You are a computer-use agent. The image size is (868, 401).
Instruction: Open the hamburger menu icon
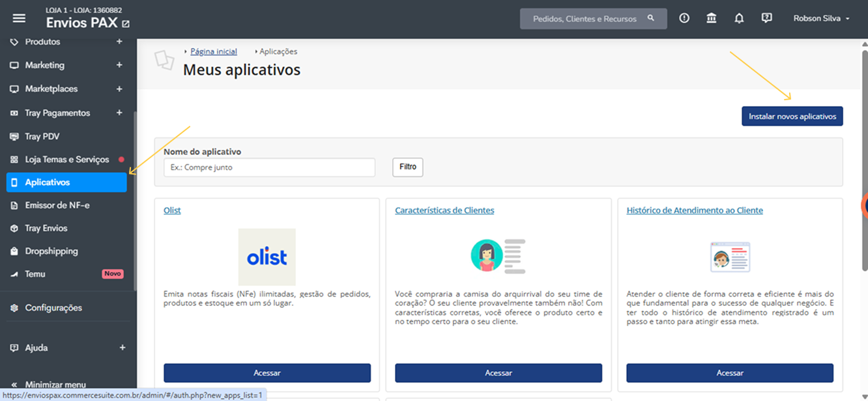(x=19, y=18)
